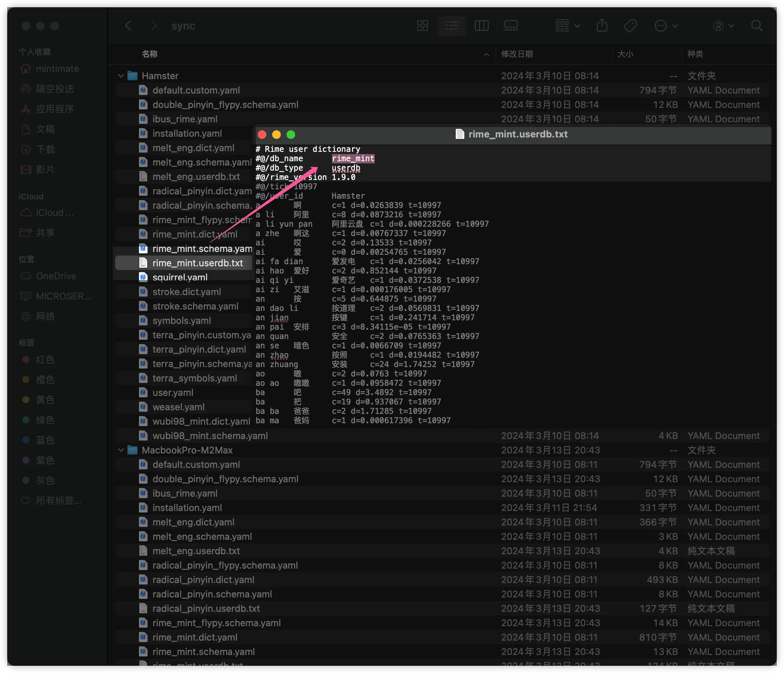The width and height of the screenshot is (784, 673).
Task: Select the 紫色 tag in sidebar
Action: click(x=45, y=460)
